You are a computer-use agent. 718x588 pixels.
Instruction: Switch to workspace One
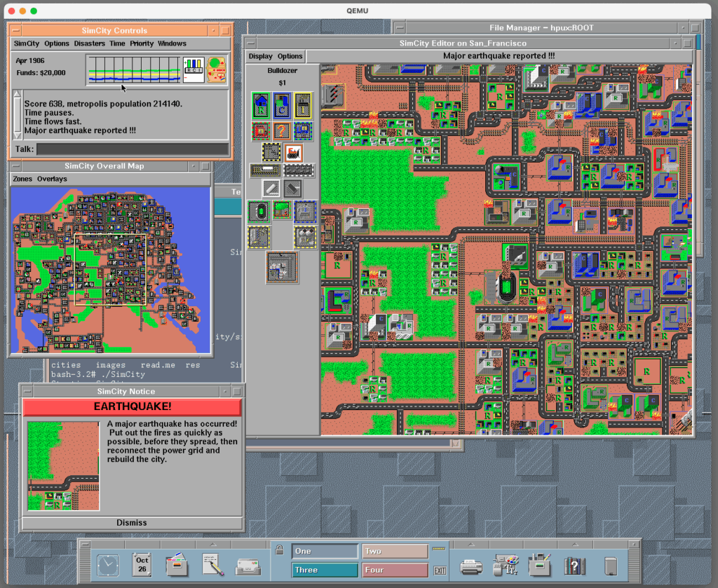pos(325,551)
